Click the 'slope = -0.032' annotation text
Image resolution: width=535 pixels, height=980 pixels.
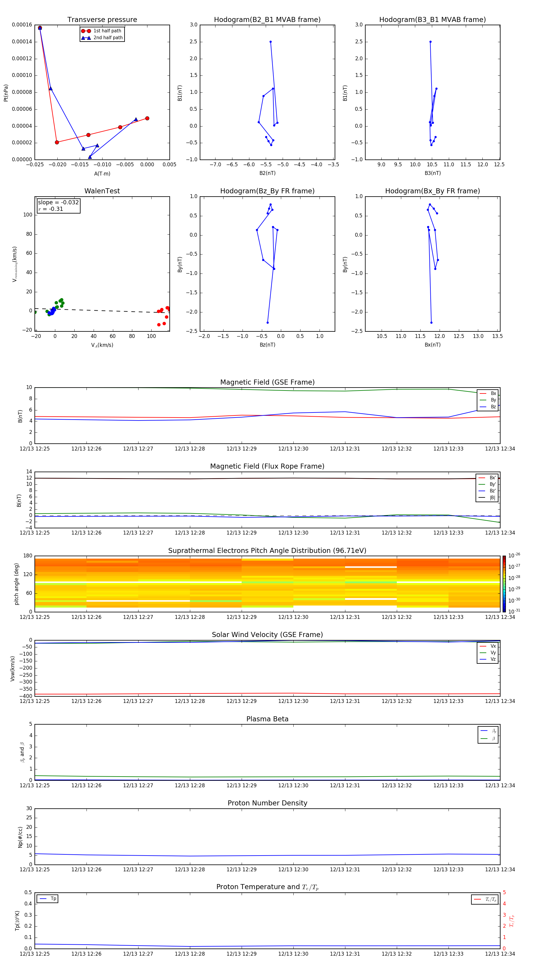coord(58,203)
